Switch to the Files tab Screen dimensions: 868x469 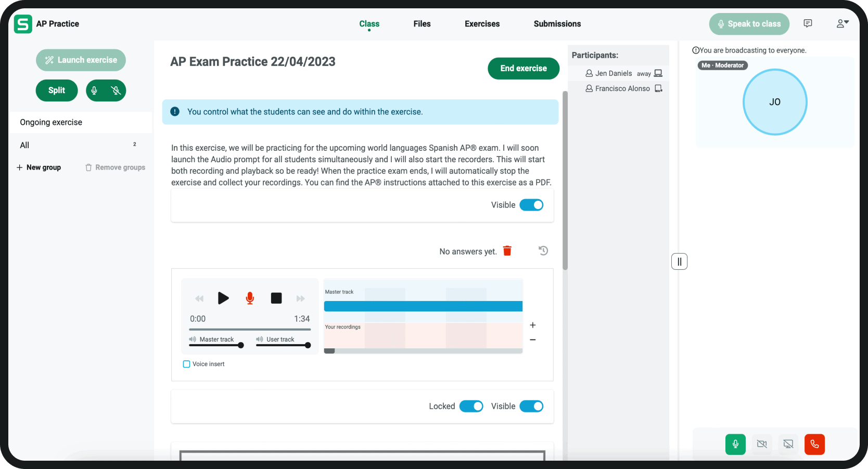click(x=422, y=24)
